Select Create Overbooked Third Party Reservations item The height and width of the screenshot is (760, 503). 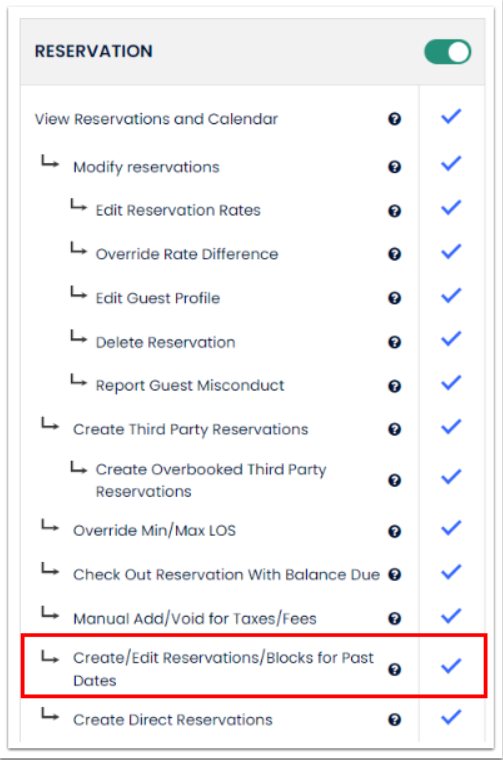click(x=211, y=480)
